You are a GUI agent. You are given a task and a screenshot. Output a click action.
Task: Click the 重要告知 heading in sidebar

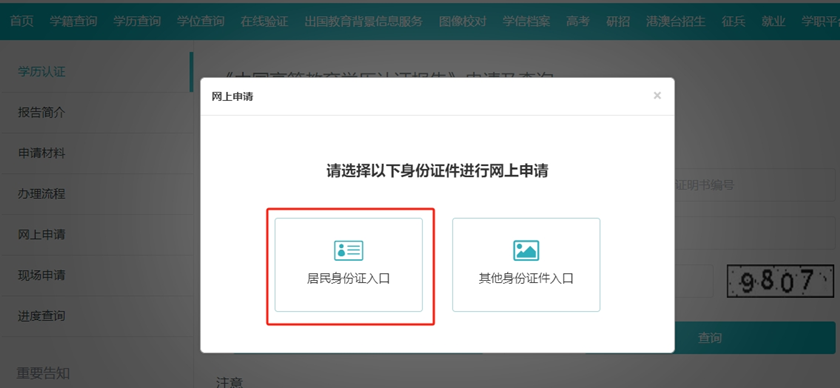(x=43, y=373)
